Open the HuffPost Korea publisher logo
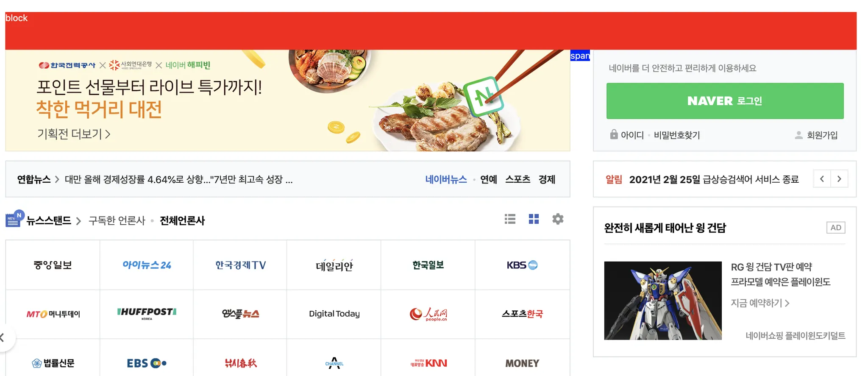The image size is (868, 376). [147, 314]
